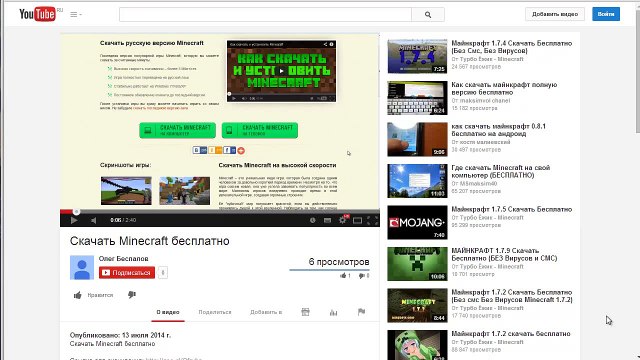Click the YouTube logo
Screen dimensions: 640x360
point(38,14)
